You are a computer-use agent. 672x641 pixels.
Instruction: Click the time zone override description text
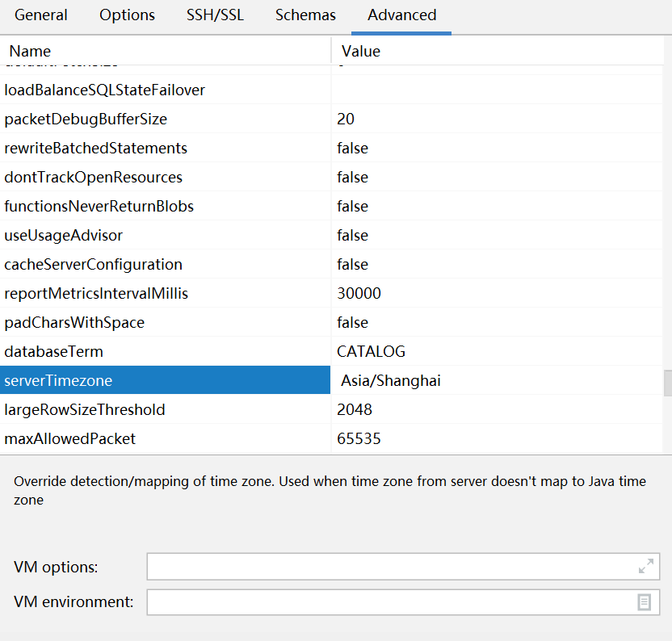(x=330, y=491)
